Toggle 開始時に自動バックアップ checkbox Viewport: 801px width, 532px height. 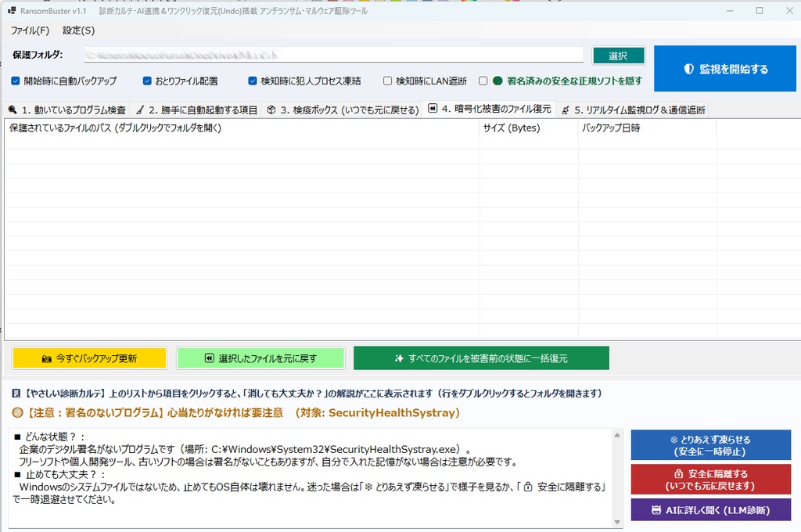16,81
